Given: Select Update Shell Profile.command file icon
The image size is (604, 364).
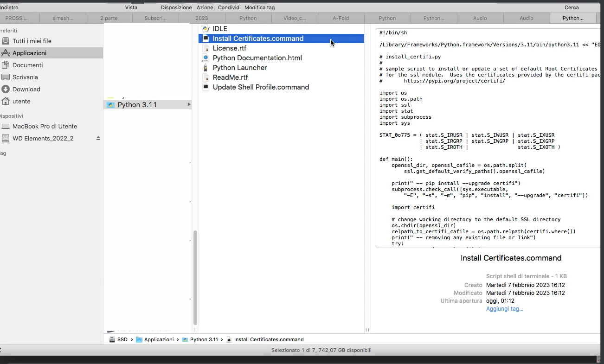Looking at the screenshot, I should point(206,87).
